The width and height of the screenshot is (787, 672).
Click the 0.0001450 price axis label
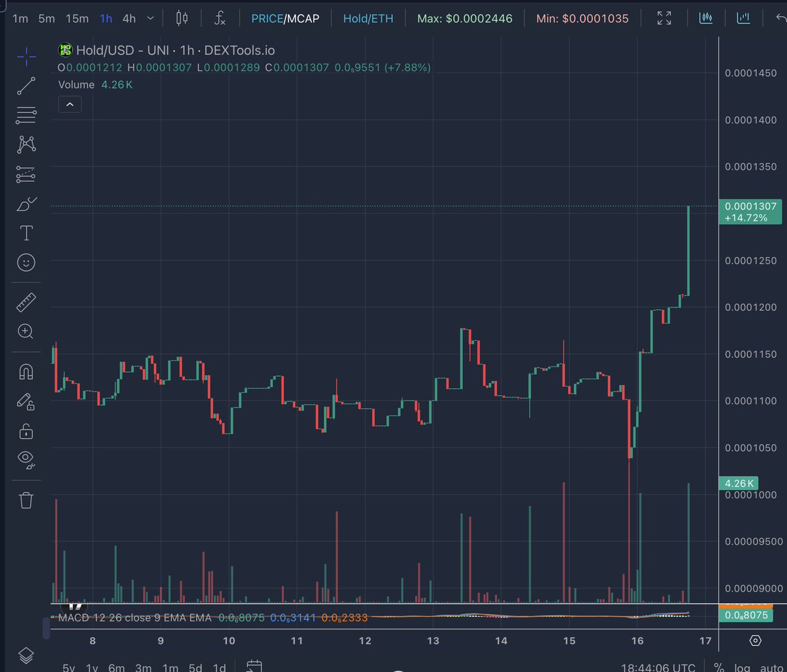(751, 73)
